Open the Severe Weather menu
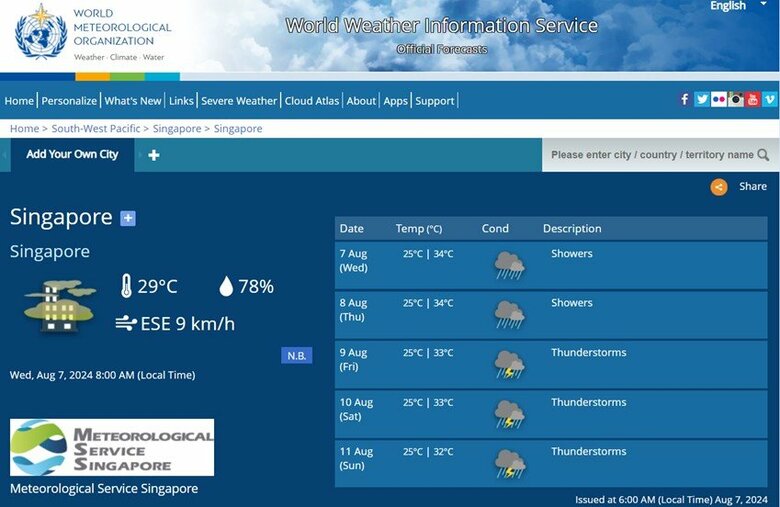This screenshot has height=507, width=780. pos(239,101)
